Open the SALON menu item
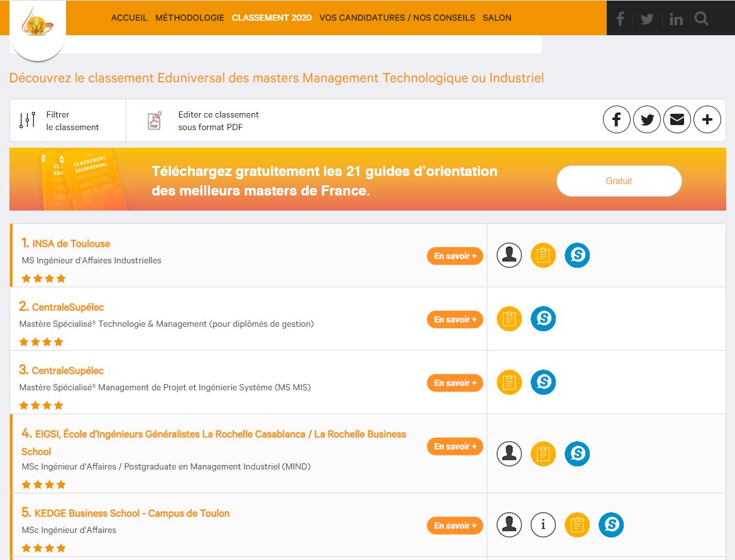The width and height of the screenshot is (735, 560). [497, 18]
